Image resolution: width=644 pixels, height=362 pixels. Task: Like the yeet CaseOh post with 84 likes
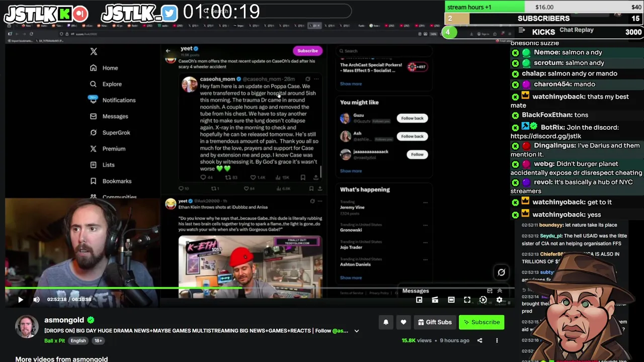(x=246, y=189)
